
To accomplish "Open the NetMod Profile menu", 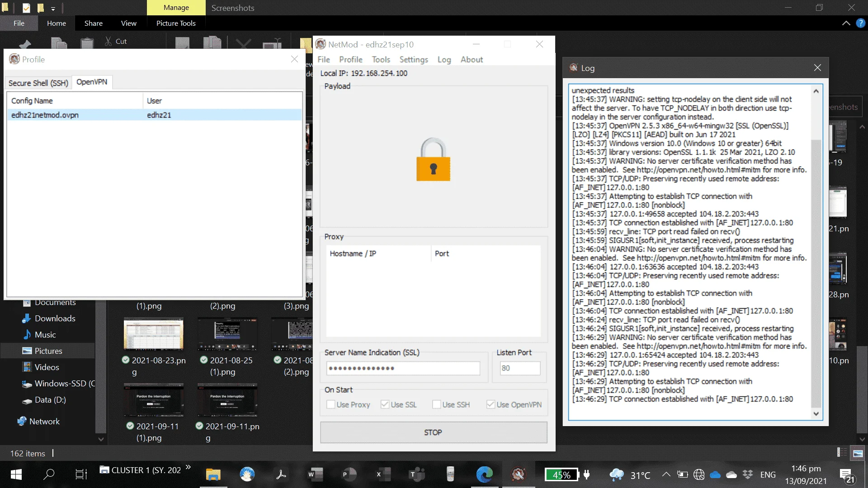I will tap(351, 60).
